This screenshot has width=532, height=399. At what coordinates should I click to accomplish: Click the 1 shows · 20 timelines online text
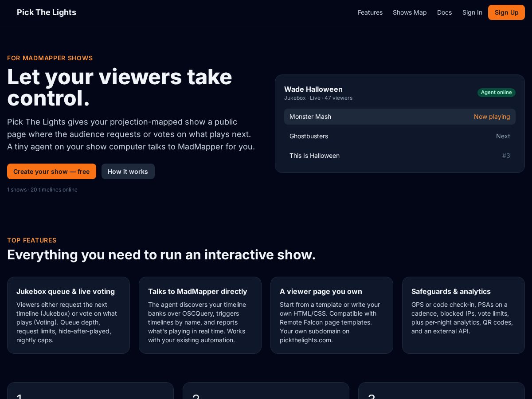coord(42,190)
